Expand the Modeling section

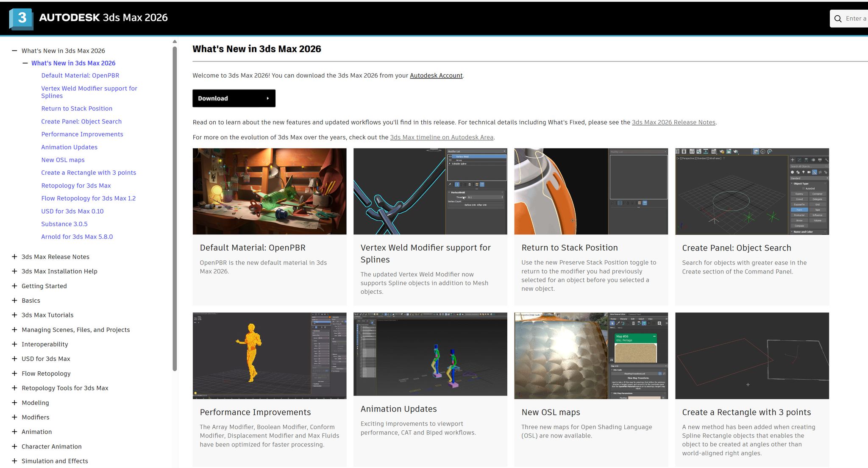click(14, 403)
